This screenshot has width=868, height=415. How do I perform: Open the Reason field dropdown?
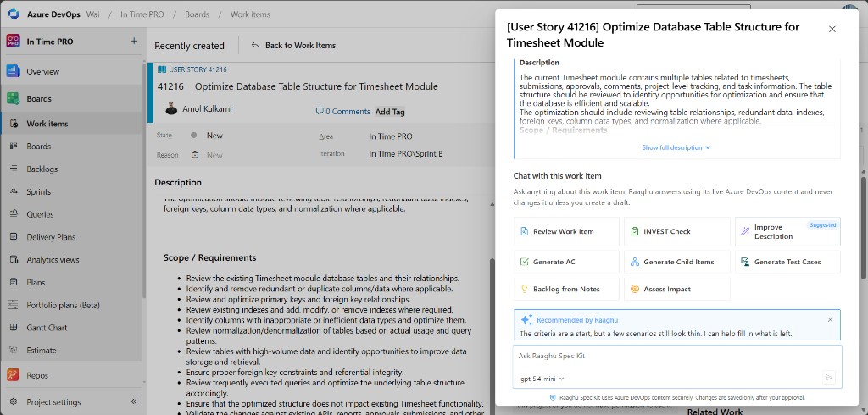[214, 155]
